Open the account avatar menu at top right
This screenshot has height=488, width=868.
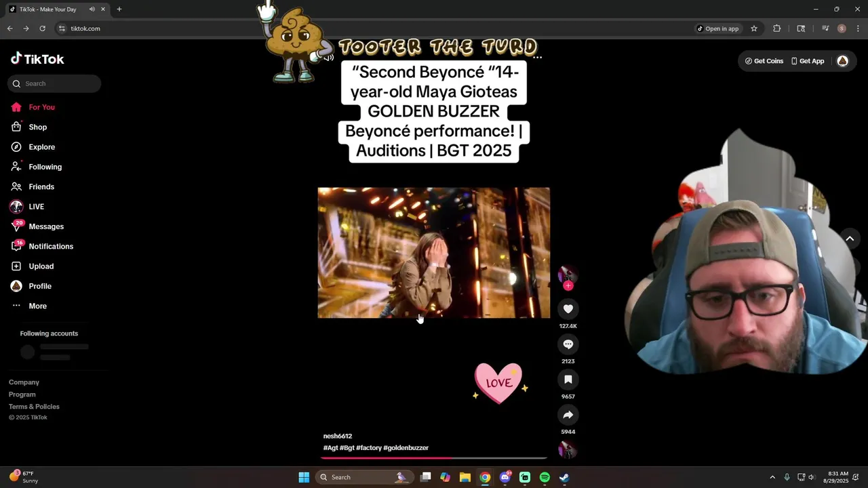pyautogui.click(x=842, y=61)
